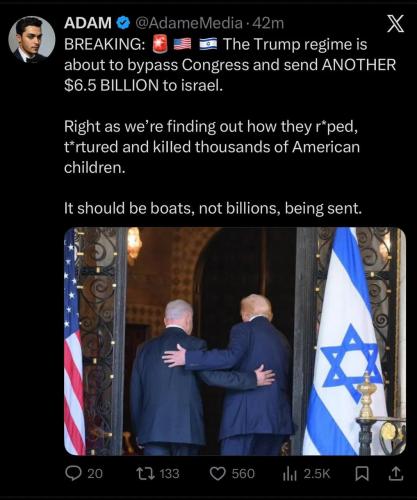Click the 2.5K views count

click(317, 474)
